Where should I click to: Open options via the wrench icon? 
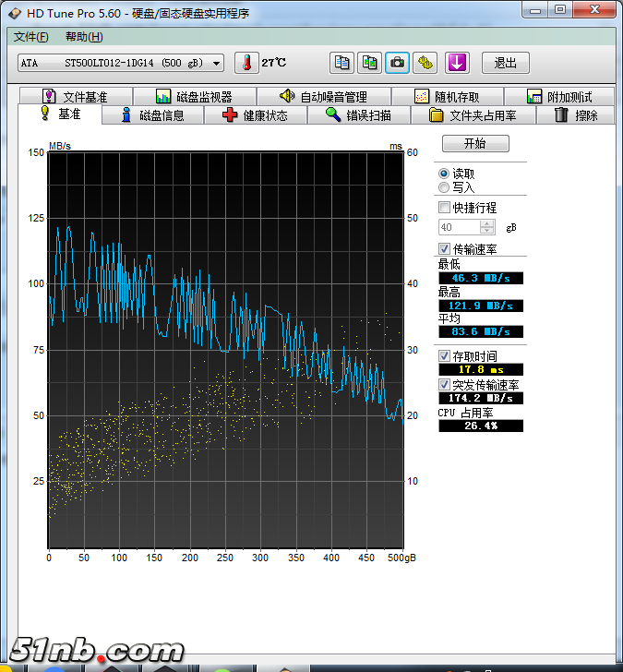(x=425, y=63)
